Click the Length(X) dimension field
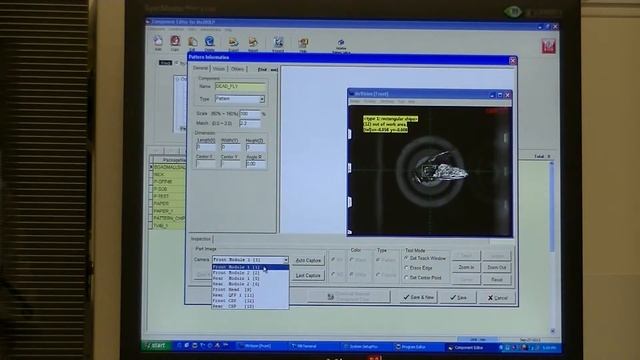 (x=206, y=147)
